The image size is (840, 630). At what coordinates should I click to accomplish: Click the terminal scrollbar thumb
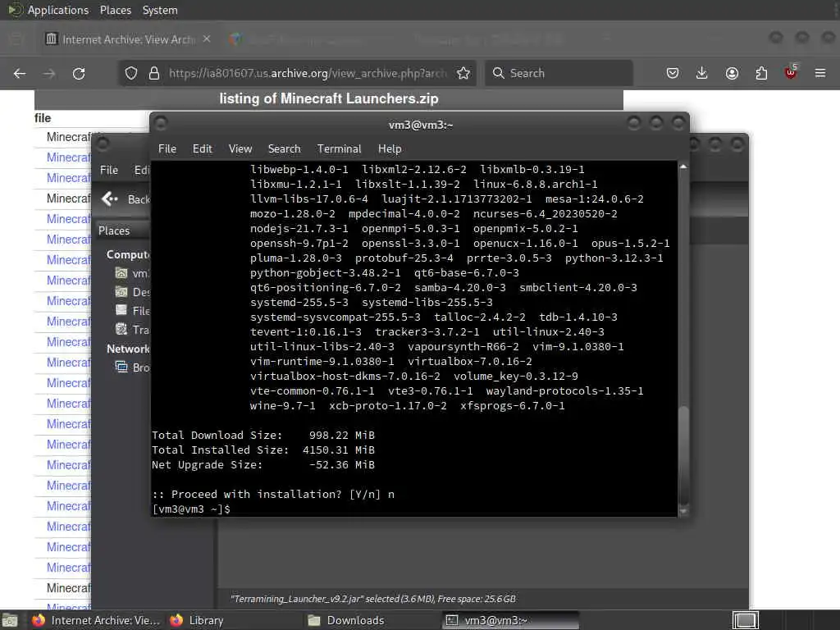click(683, 455)
